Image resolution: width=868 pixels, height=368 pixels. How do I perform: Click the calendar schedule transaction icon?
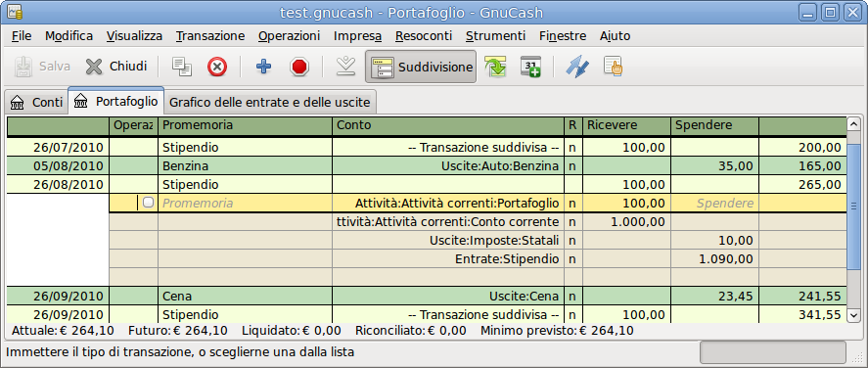[x=530, y=67]
